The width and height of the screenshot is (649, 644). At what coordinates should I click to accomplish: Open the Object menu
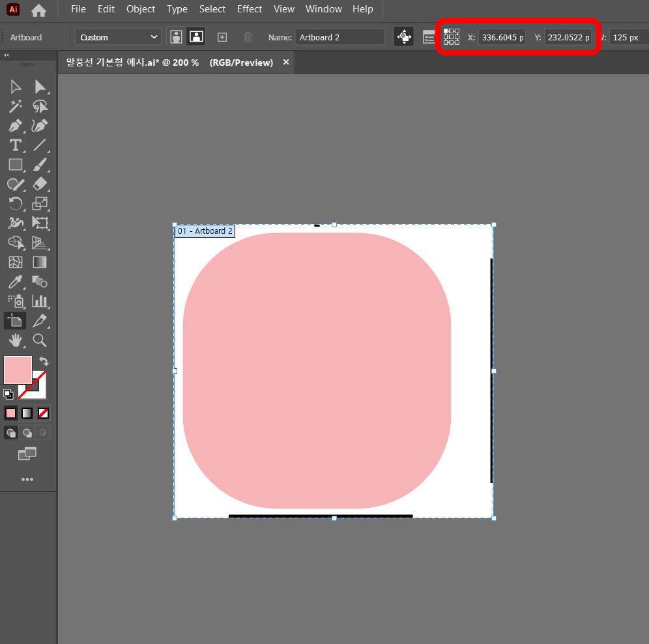(x=141, y=9)
